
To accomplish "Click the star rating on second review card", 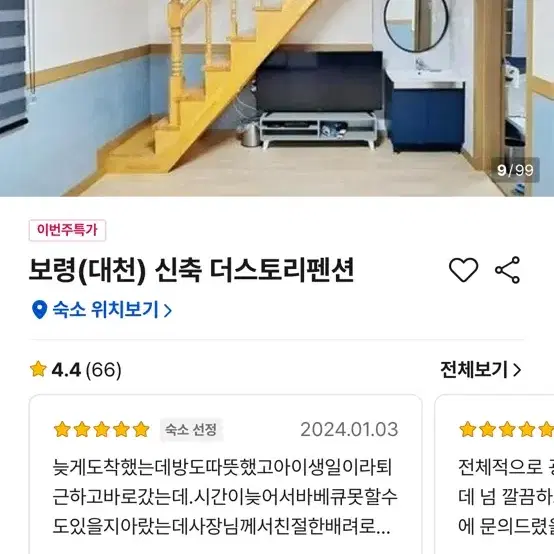I will click(x=506, y=430).
